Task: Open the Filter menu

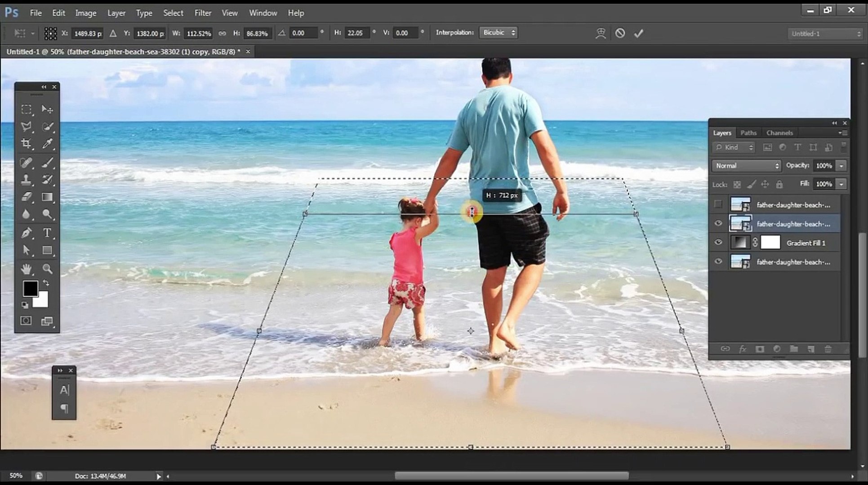Action: [203, 13]
